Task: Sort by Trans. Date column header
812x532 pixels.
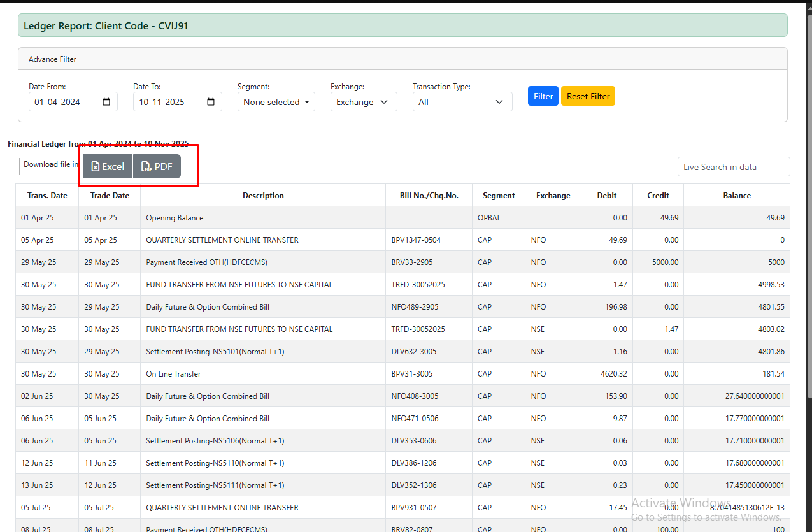Action: tap(47, 196)
